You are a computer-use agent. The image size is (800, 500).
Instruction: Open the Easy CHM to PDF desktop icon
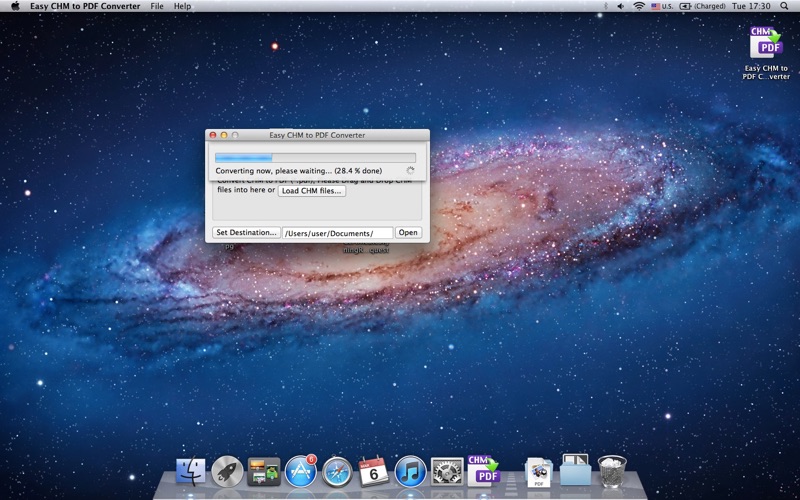click(x=766, y=53)
